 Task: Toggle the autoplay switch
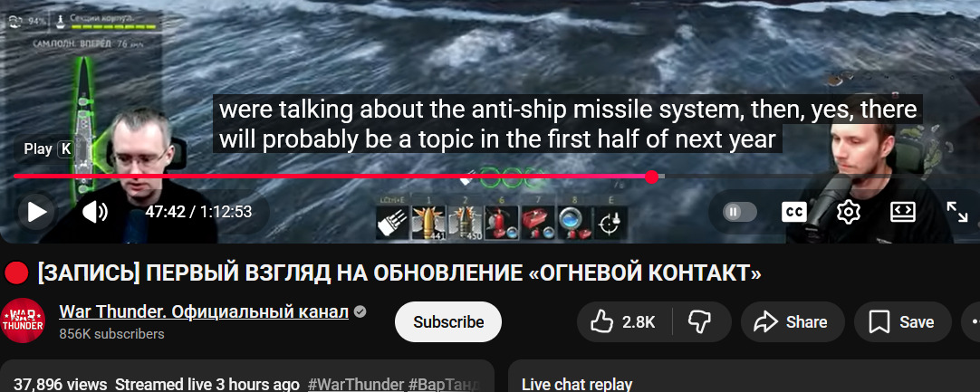(739, 212)
